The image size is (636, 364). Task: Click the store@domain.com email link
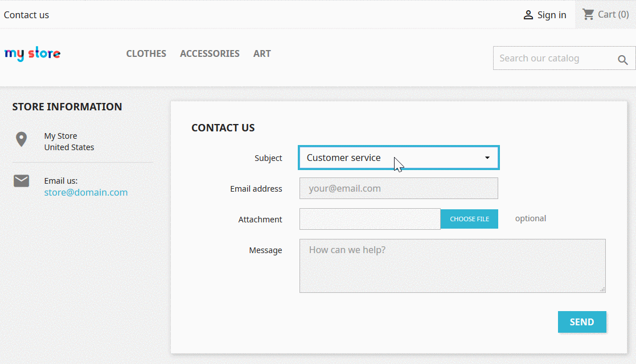coord(86,192)
